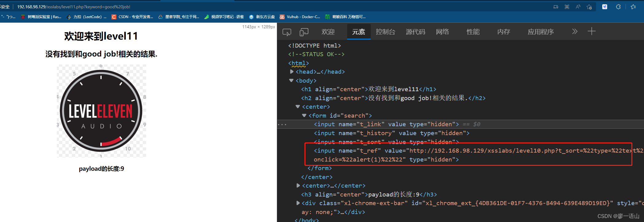644x222 pixels.
Task: Open the 萌娘百科 bookmark
Action: [345, 17]
